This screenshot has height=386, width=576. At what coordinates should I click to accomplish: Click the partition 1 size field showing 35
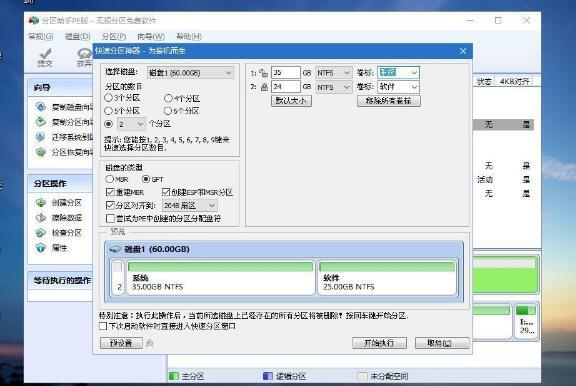pos(286,73)
